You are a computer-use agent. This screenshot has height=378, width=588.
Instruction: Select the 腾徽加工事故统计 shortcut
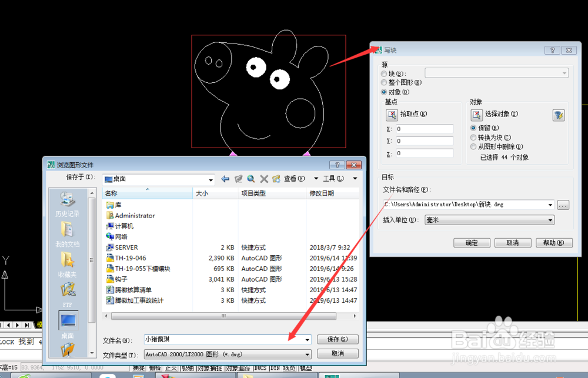(135, 300)
